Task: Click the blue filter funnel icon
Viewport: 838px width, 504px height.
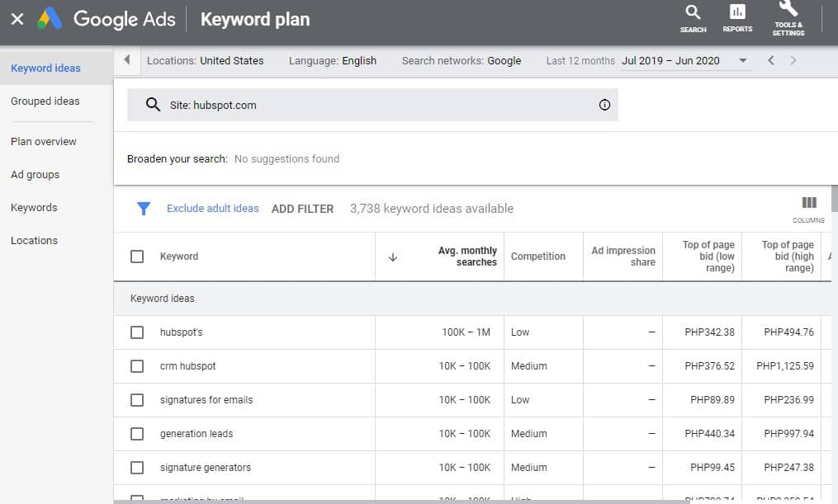Action: point(144,208)
